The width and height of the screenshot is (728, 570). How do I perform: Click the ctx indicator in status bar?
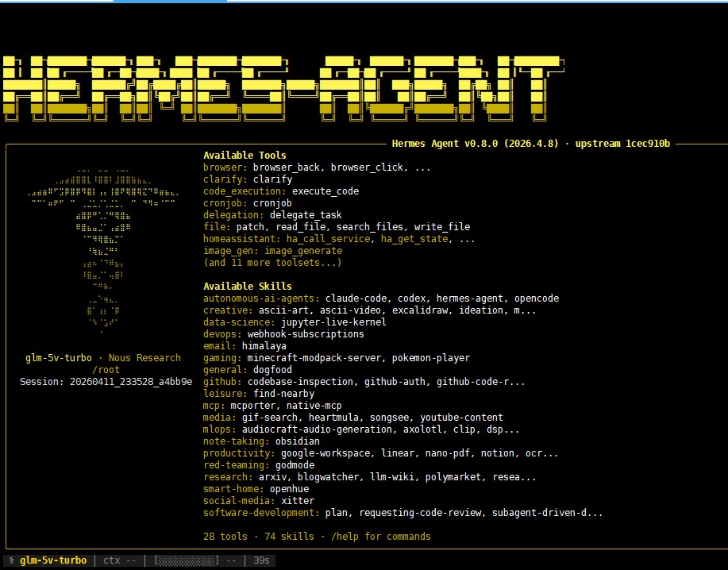tap(119, 560)
